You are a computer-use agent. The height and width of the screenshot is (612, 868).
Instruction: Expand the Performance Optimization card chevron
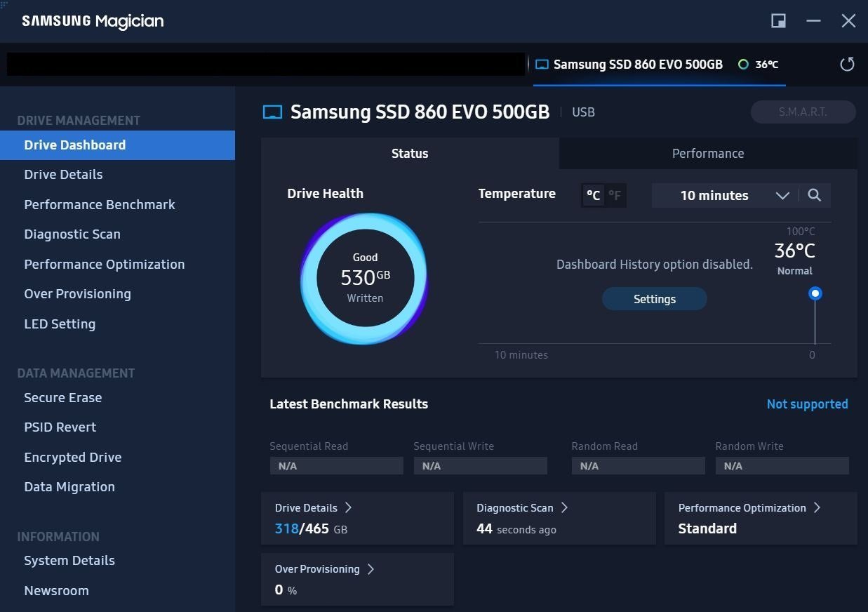pyautogui.click(x=817, y=507)
